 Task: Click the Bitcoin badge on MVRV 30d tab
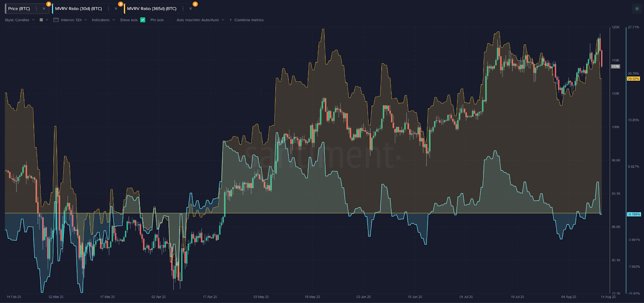pos(120,4)
